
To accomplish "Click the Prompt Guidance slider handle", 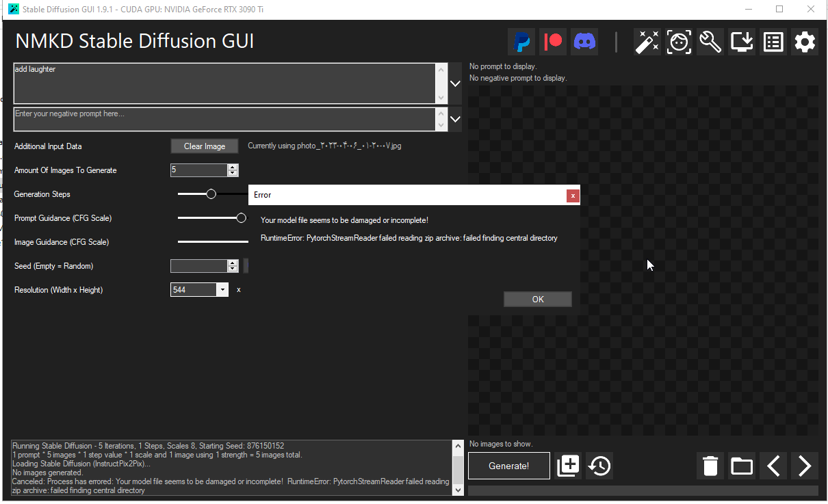I will [x=241, y=218].
